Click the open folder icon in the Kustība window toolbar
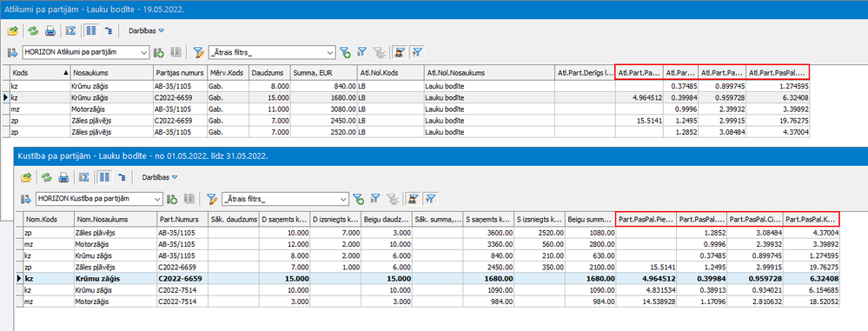 26,178
